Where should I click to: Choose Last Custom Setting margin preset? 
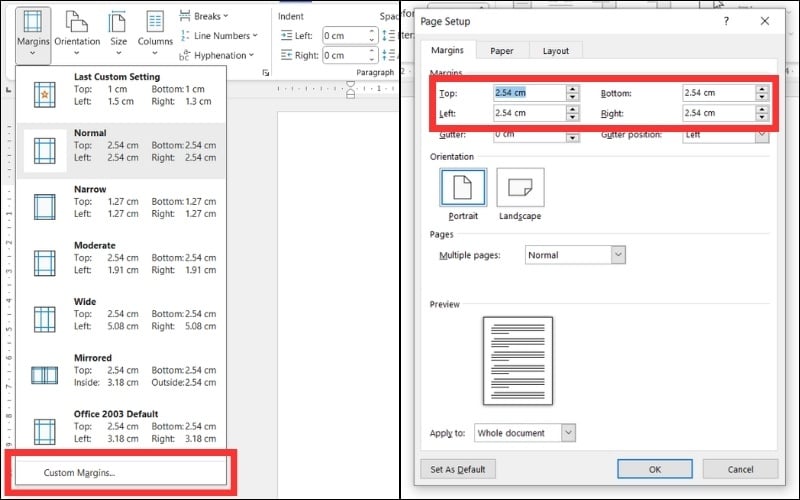pos(121,94)
